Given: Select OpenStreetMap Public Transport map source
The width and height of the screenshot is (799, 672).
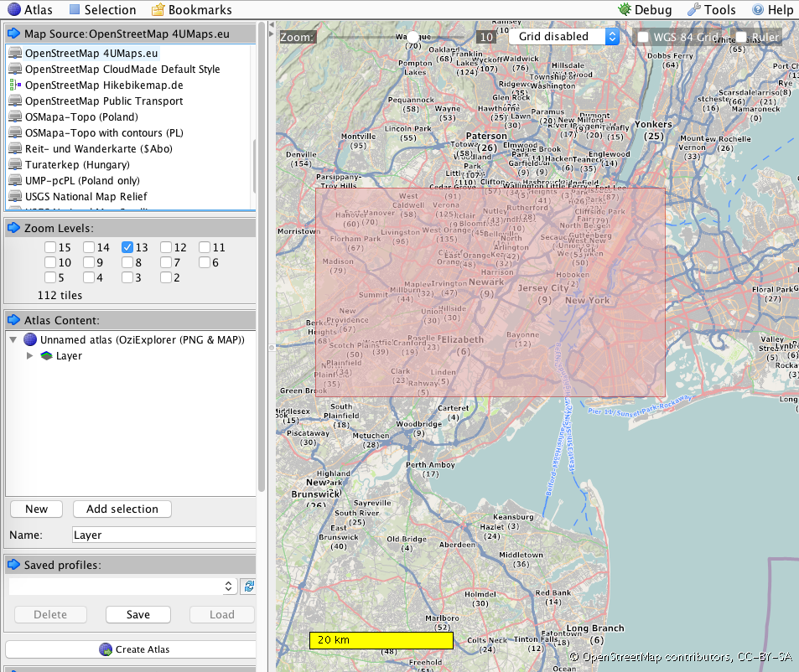Looking at the screenshot, I should [104, 101].
